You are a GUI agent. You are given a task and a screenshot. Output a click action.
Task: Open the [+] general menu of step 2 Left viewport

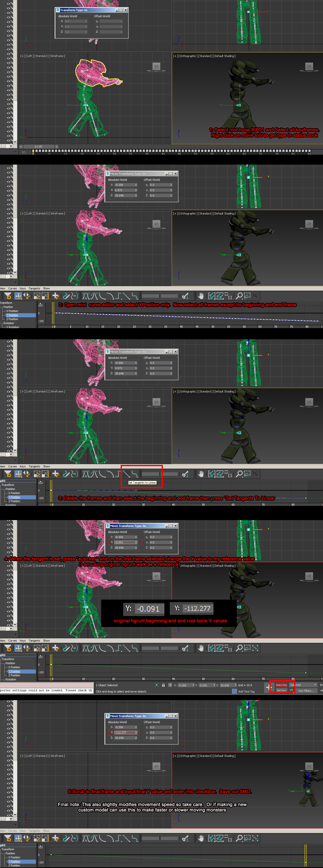(22, 213)
